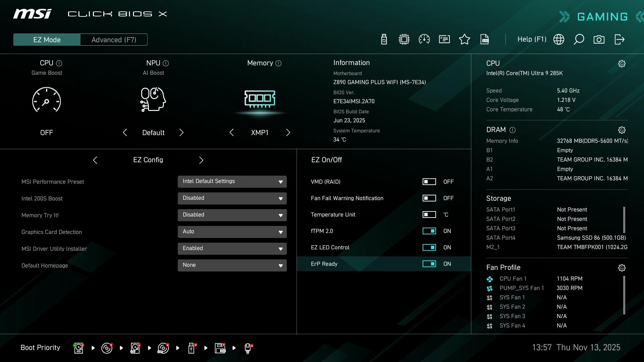Expand the Graphics Card Detection dropdown

coord(232,232)
